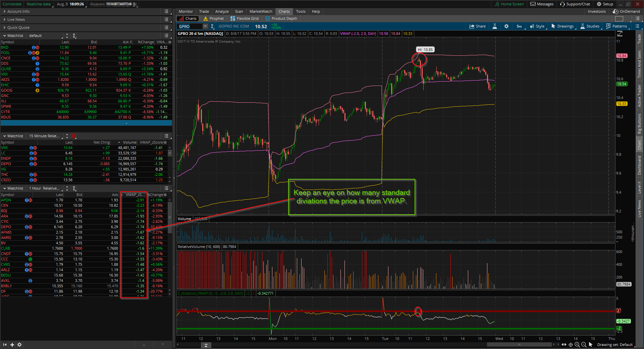This screenshot has width=644, height=349.
Task: Toggle the Active Trader side panel
Action: click(x=639, y=96)
